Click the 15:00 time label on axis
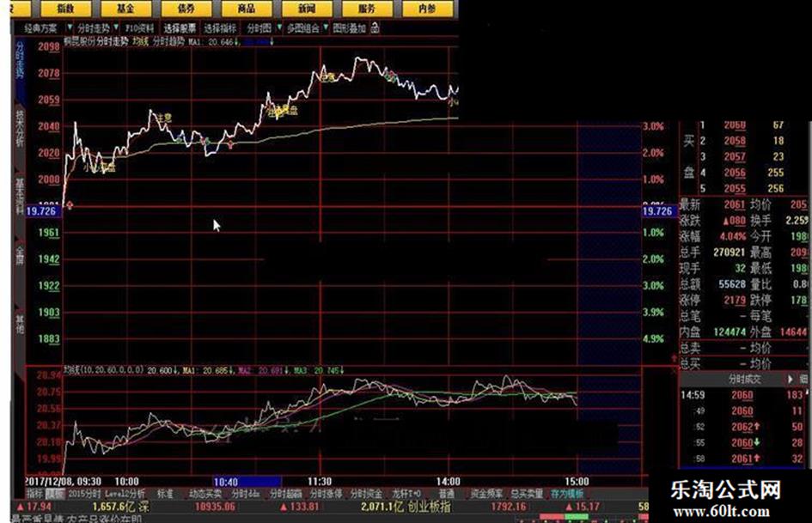 coord(577,482)
